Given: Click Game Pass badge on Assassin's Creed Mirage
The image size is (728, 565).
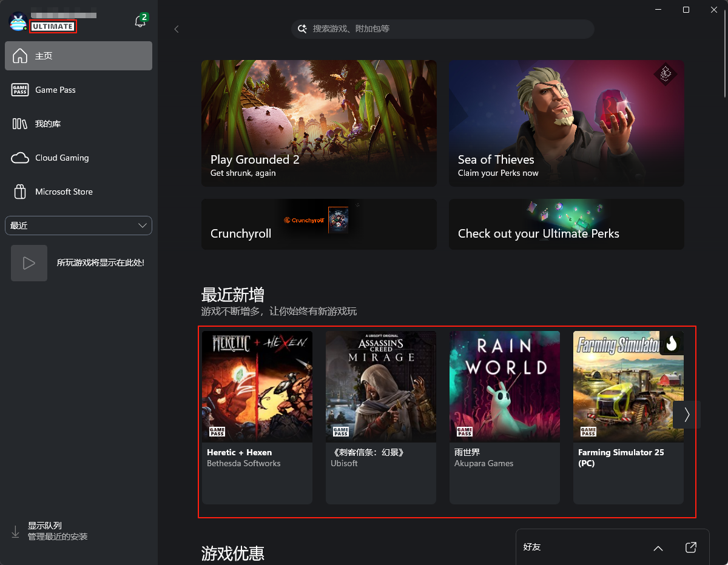Looking at the screenshot, I should tap(341, 432).
